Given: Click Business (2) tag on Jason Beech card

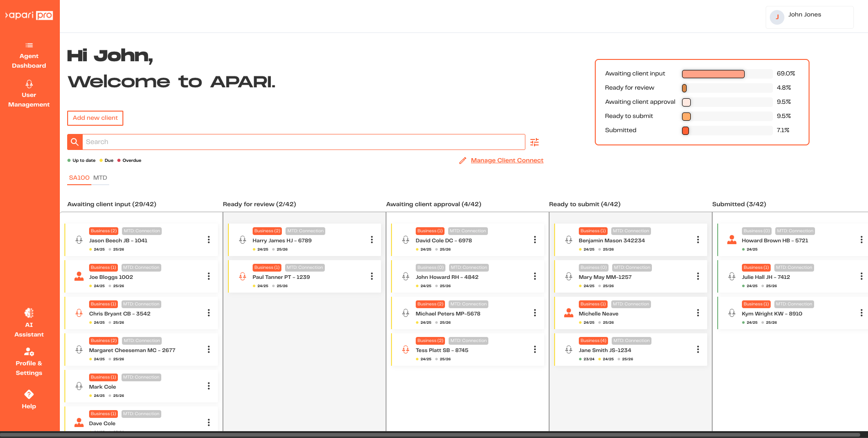Looking at the screenshot, I should pyautogui.click(x=104, y=231).
